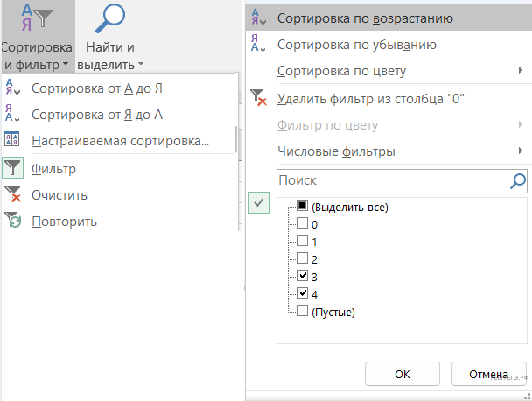Open the Найти и выделить dropdown arrow

(140, 65)
